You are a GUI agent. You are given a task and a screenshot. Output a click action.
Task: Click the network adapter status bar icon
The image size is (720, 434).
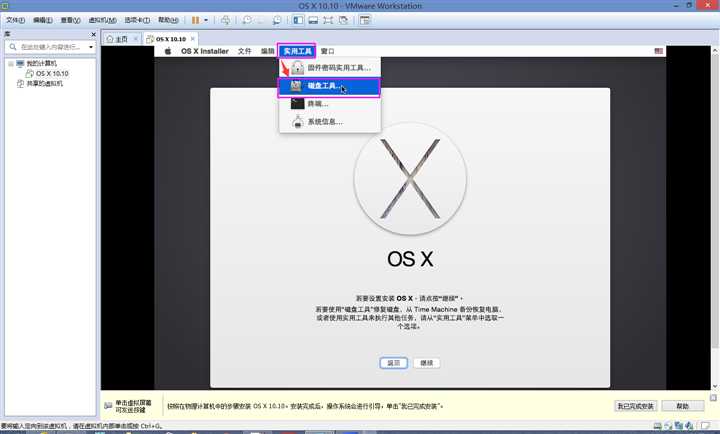click(x=679, y=426)
